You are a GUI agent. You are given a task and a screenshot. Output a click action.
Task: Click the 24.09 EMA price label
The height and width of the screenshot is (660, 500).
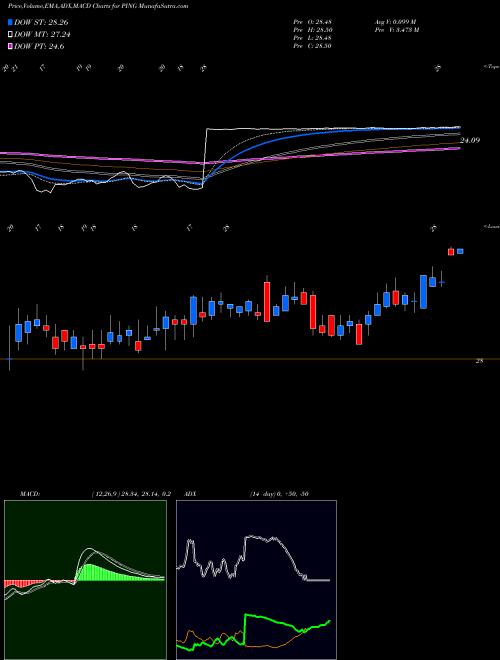470,140
